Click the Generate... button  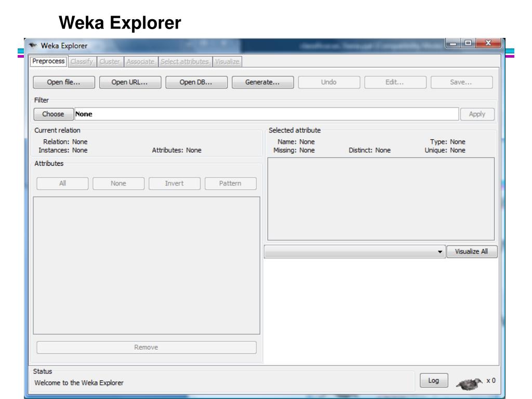(262, 82)
